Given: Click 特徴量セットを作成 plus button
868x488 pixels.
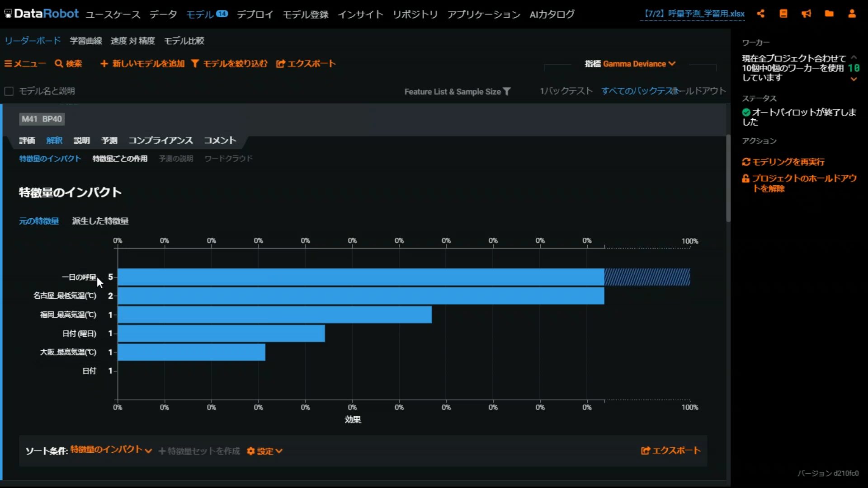Looking at the screenshot, I should tap(199, 451).
